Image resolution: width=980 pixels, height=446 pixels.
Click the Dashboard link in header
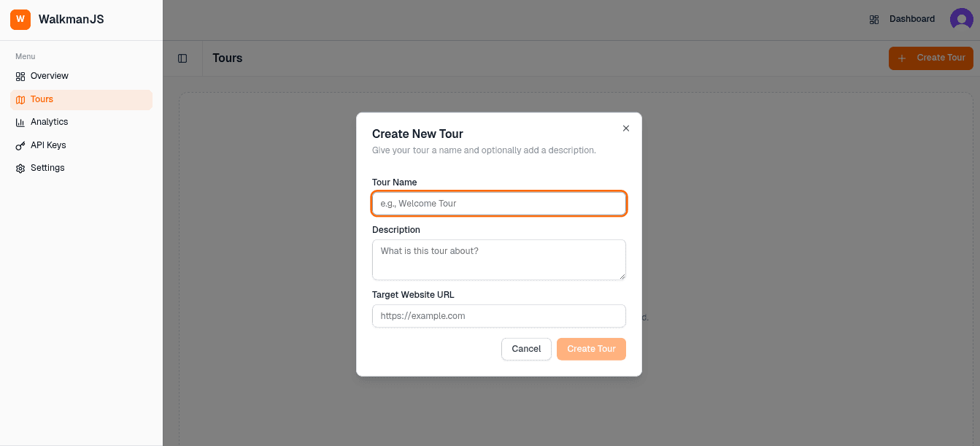click(x=911, y=19)
